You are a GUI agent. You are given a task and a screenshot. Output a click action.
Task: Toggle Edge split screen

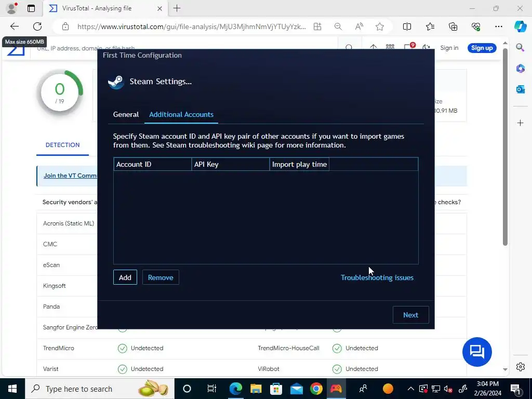pos(407,26)
